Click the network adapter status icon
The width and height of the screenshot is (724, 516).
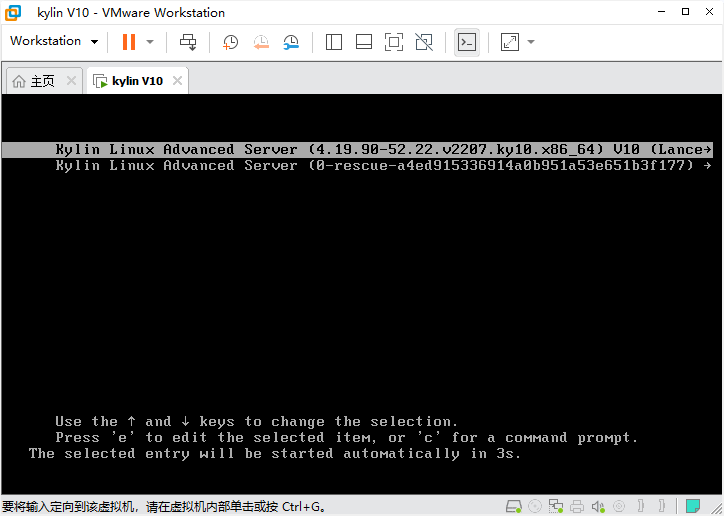click(x=556, y=506)
